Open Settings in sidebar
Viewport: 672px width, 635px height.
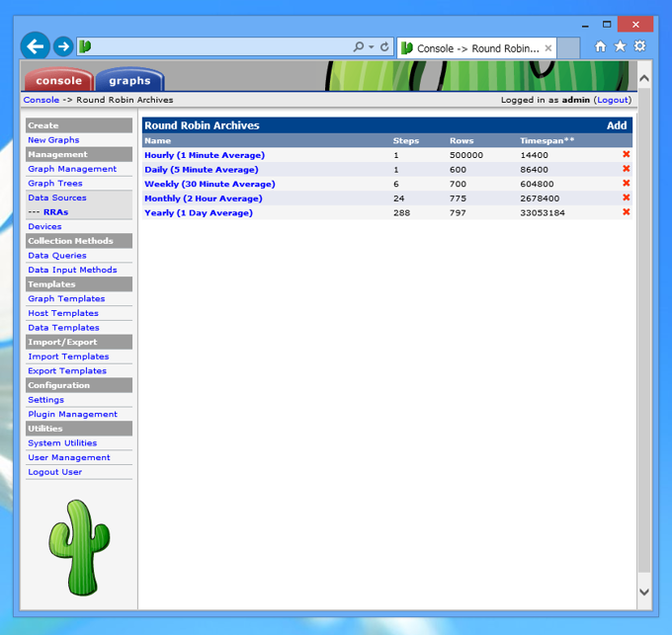point(45,400)
